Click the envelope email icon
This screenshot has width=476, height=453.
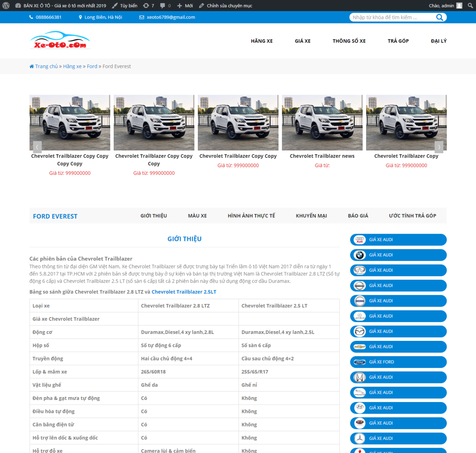(x=142, y=17)
